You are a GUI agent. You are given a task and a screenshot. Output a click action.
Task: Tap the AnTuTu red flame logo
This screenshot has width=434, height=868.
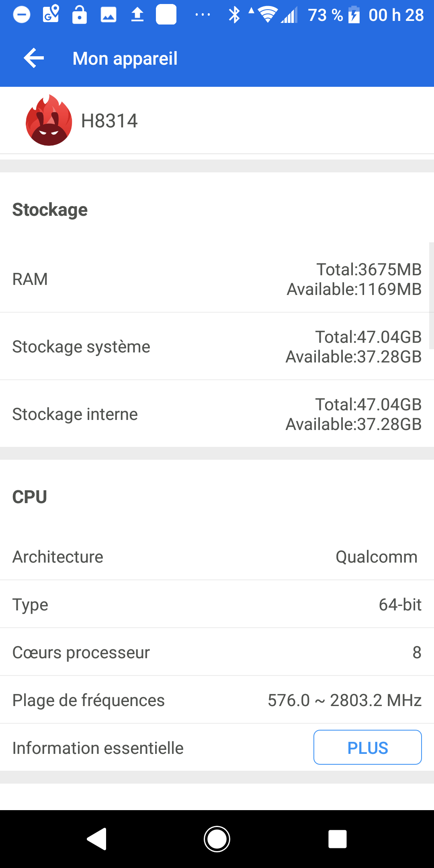coord(49,120)
